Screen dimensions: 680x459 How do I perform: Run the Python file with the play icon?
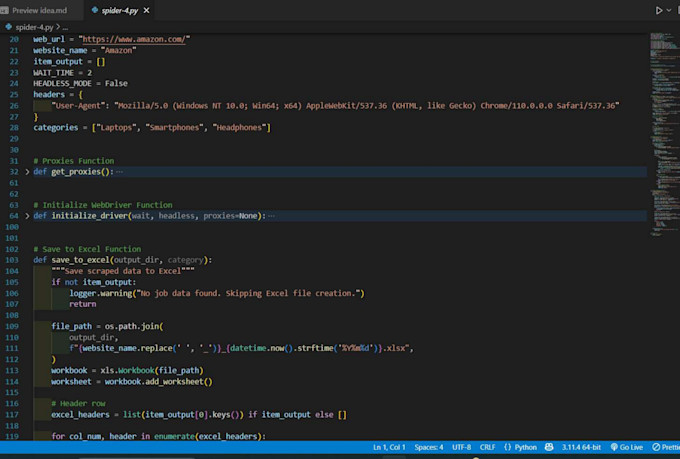tap(659, 10)
